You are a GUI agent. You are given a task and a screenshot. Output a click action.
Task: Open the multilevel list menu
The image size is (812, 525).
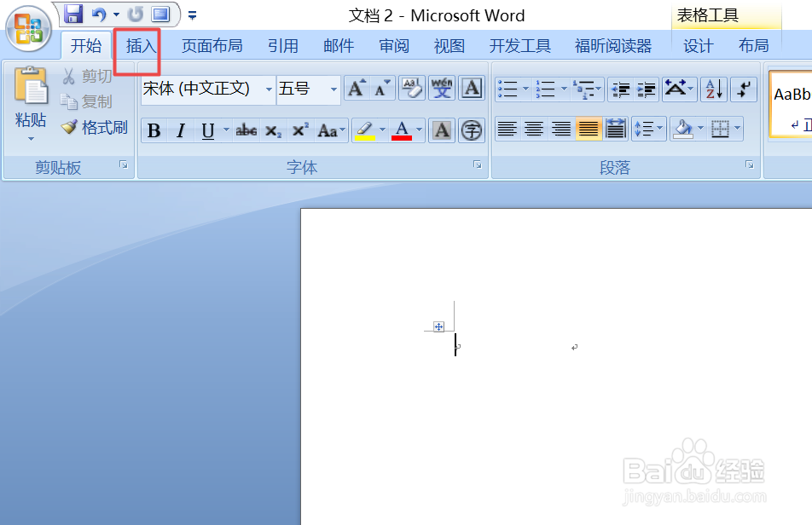[587, 89]
